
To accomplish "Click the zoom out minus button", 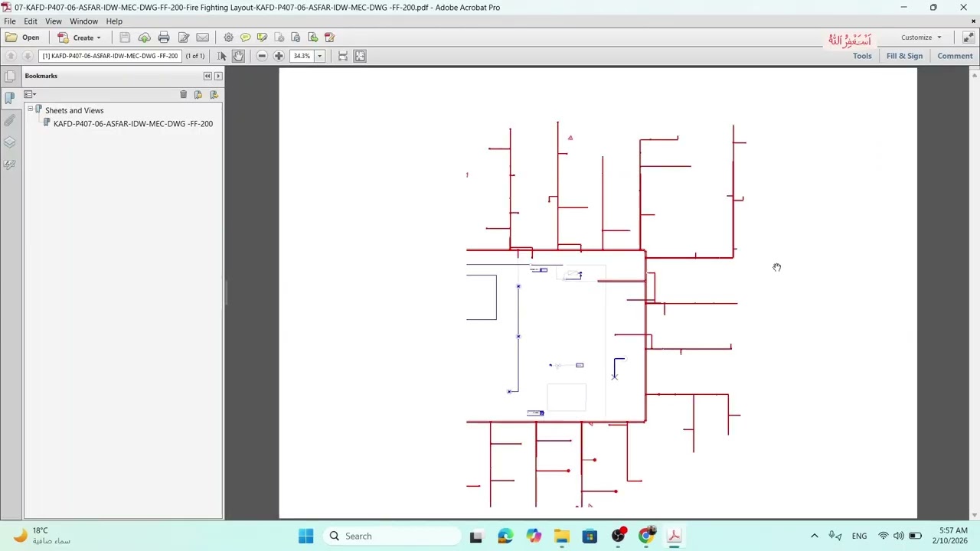I will (262, 56).
